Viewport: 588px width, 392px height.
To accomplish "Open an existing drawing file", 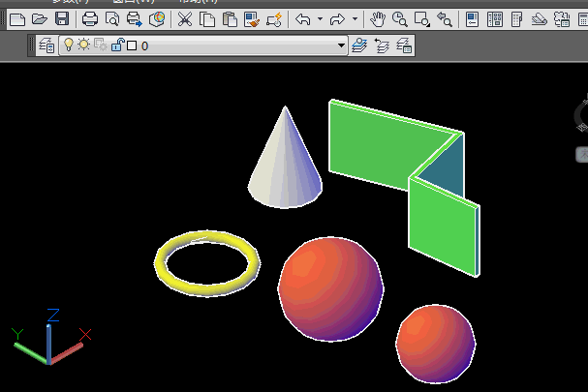I will click(40, 19).
